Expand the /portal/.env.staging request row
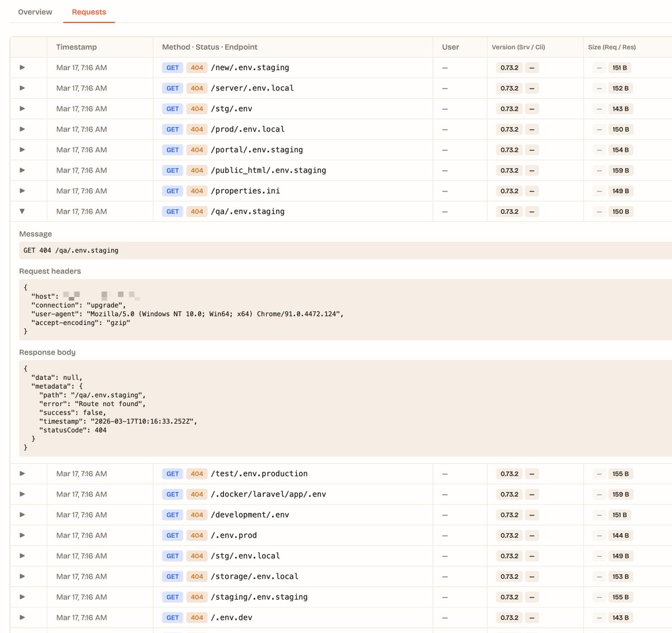 pos(22,150)
